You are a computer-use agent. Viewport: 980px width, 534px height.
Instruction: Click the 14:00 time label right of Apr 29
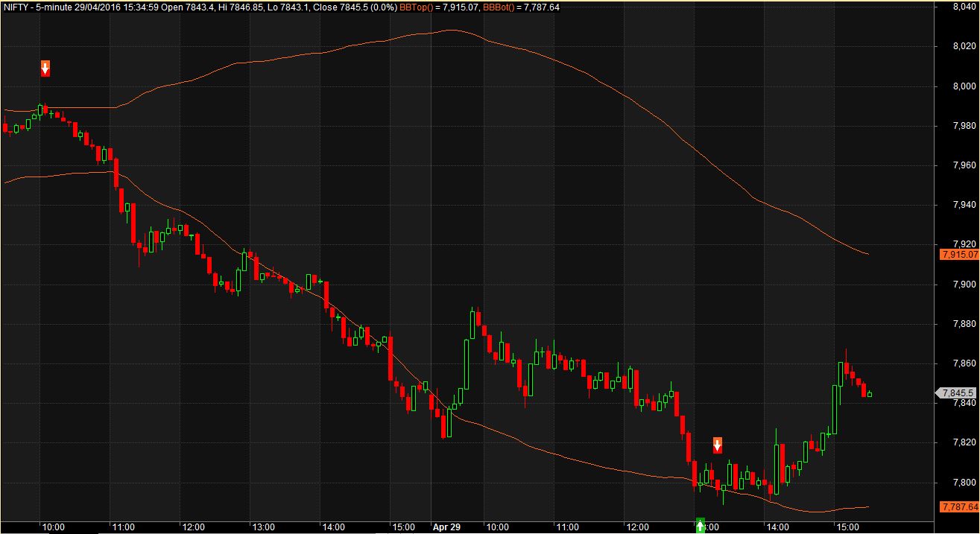(x=777, y=527)
